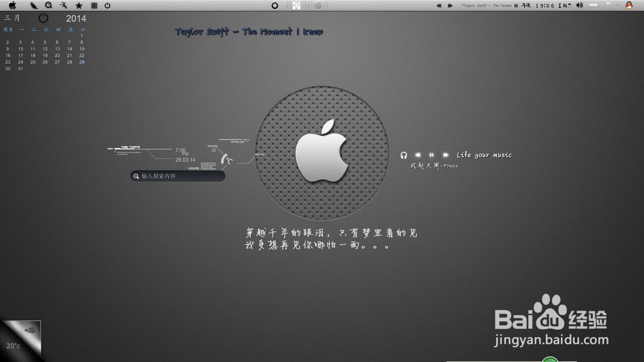
Task: Click the 2014 year label in calendar
Action: [x=76, y=18]
